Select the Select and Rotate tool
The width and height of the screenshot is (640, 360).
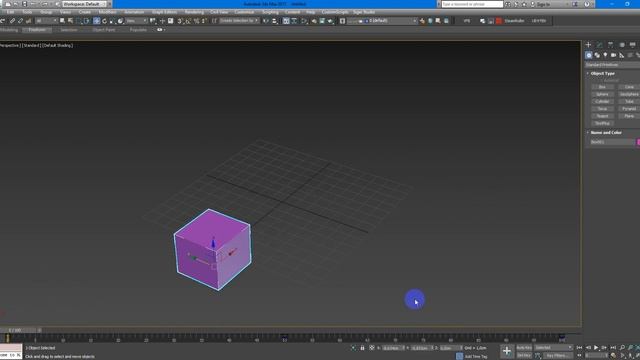104,21
